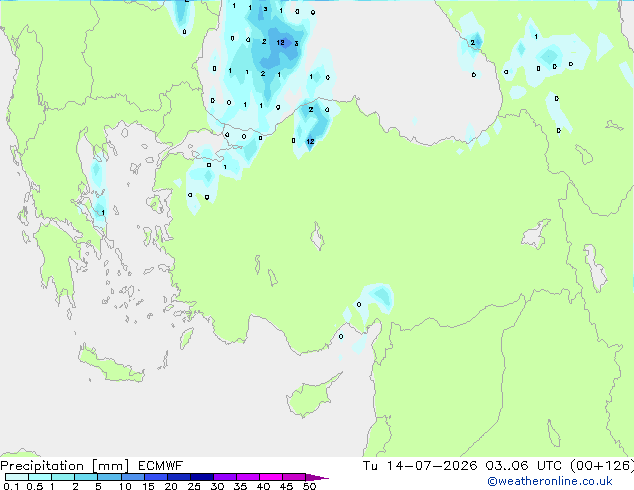Pick the legend swatch between 5 and 10
This screenshot has width=634, height=490.
click(109, 477)
